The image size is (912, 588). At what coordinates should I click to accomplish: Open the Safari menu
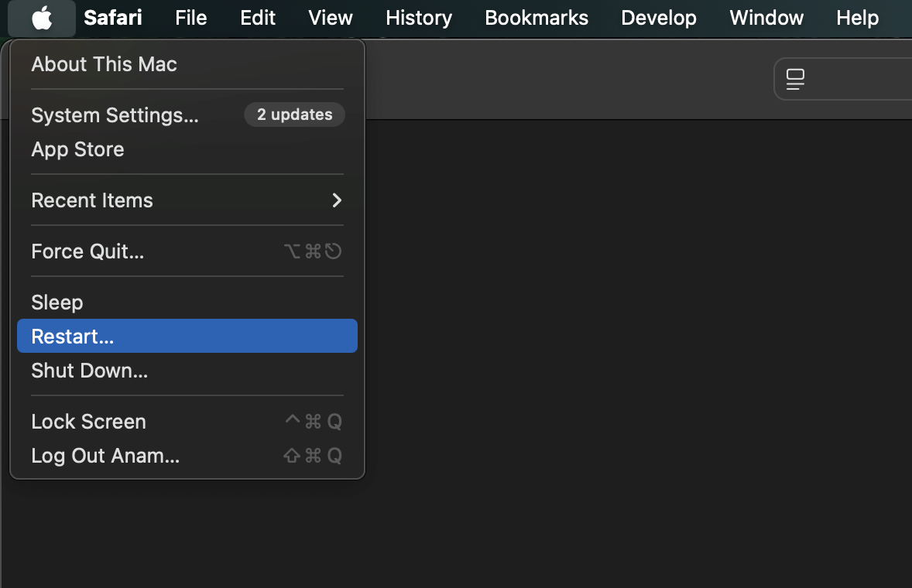point(112,18)
